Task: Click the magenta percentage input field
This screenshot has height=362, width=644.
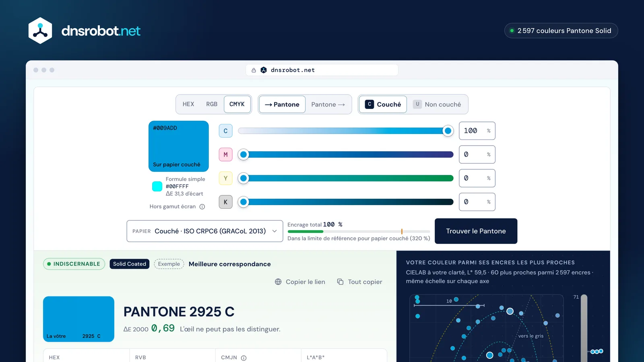Action: point(477,154)
